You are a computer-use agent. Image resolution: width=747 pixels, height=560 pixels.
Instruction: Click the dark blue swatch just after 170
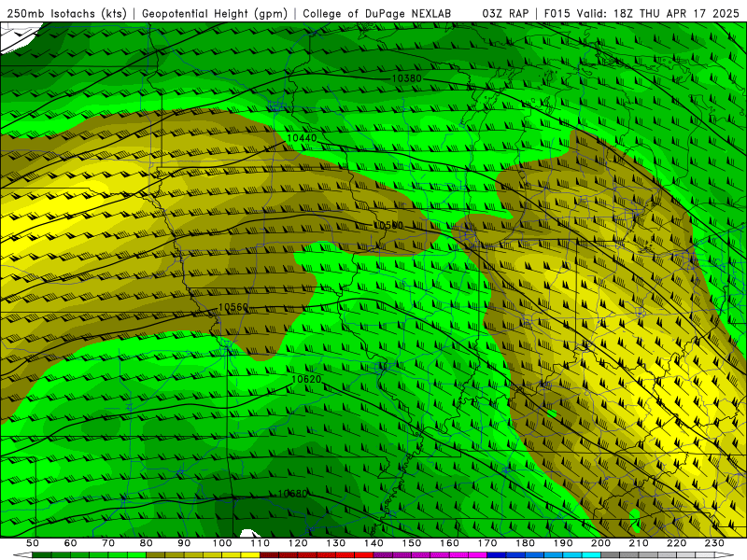pos(497,554)
